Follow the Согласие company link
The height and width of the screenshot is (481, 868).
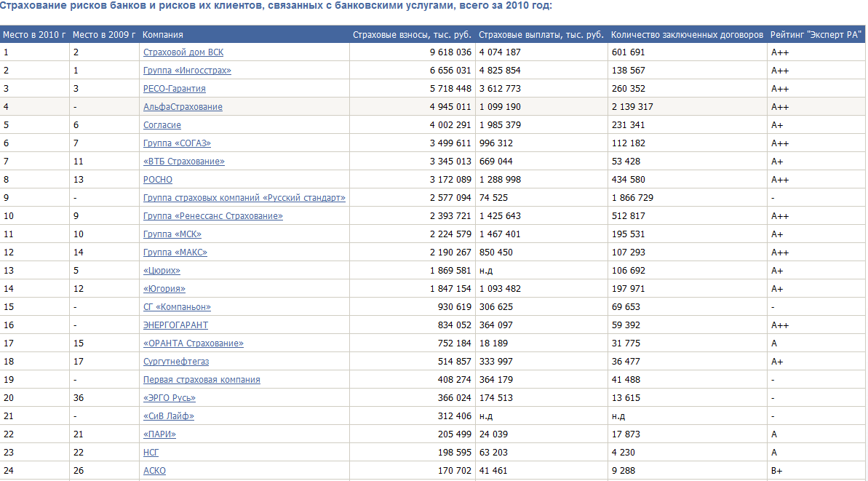pos(162,125)
